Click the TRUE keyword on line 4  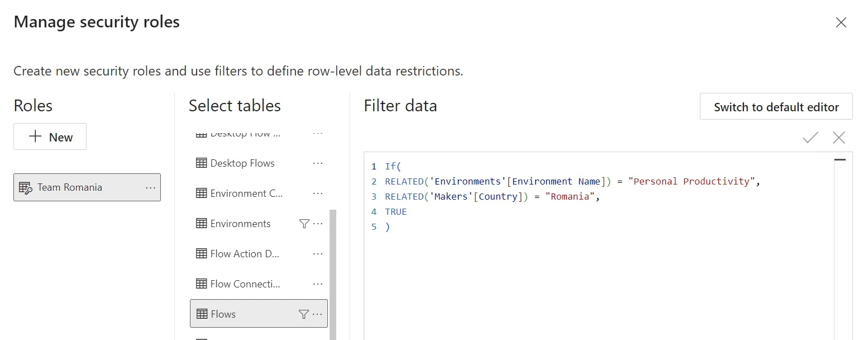[396, 212]
